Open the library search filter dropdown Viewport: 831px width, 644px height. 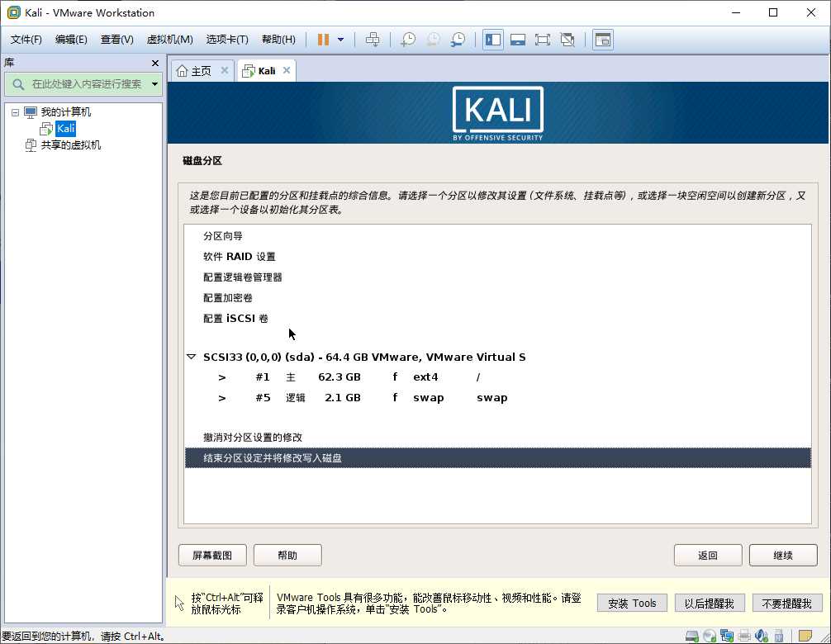154,84
